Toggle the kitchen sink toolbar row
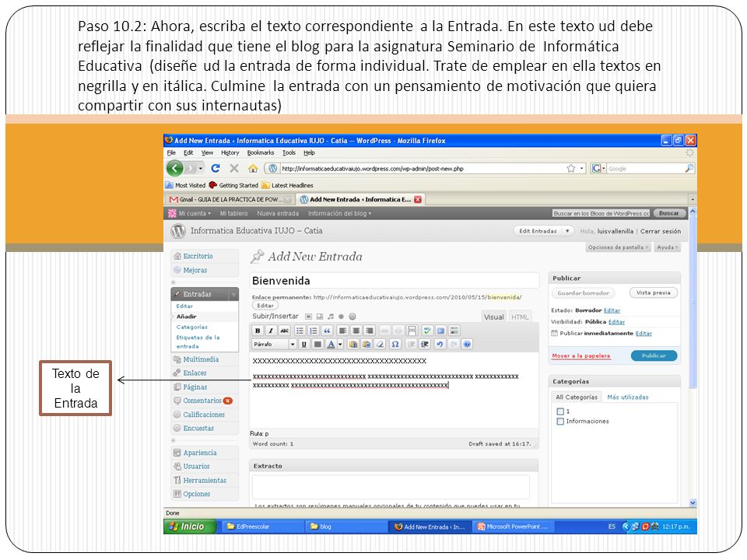This screenshot has height=560, width=747. (454, 331)
